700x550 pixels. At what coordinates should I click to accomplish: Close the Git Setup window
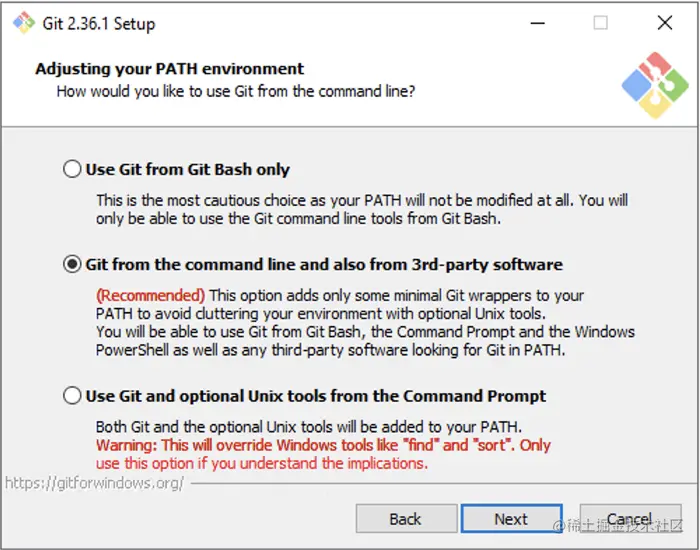coord(664,23)
